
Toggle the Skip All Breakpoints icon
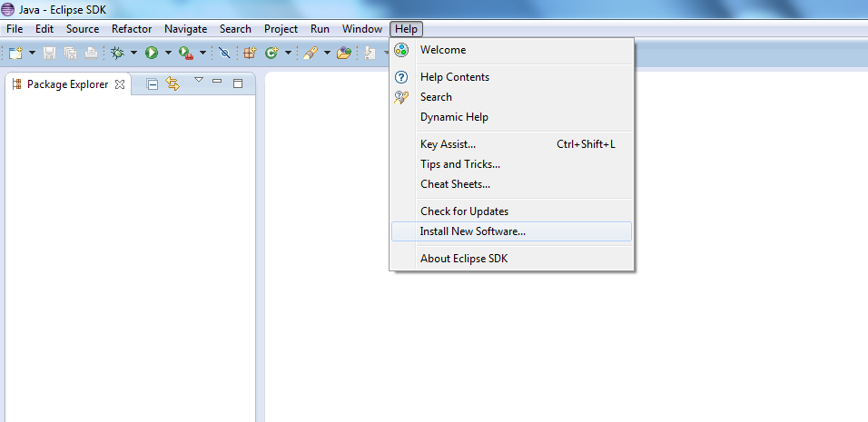pos(224,54)
